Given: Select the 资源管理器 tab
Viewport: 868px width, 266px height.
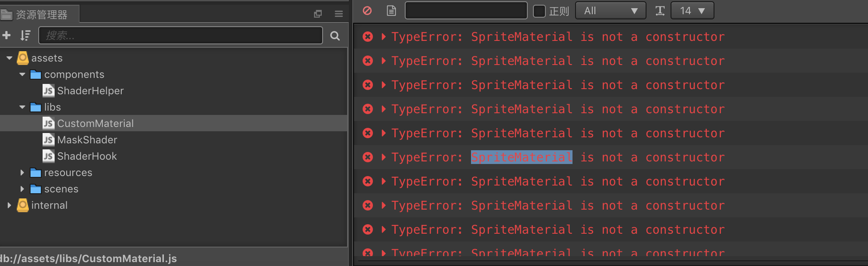Looking at the screenshot, I should (41, 15).
